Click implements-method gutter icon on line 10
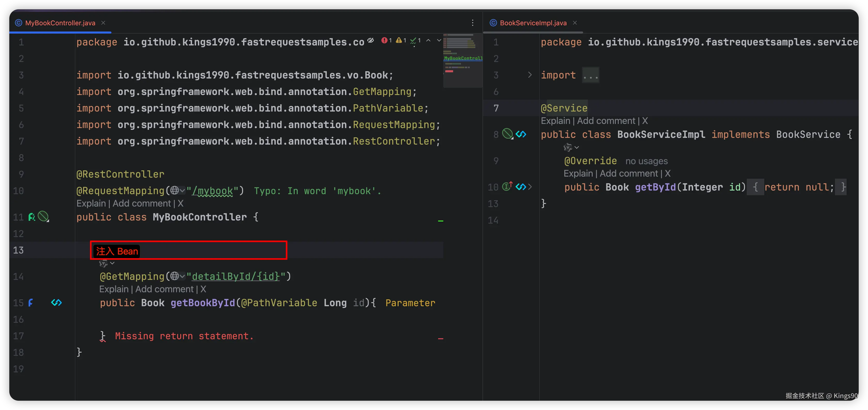Screen dimensions: 868x410 click(507, 186)
